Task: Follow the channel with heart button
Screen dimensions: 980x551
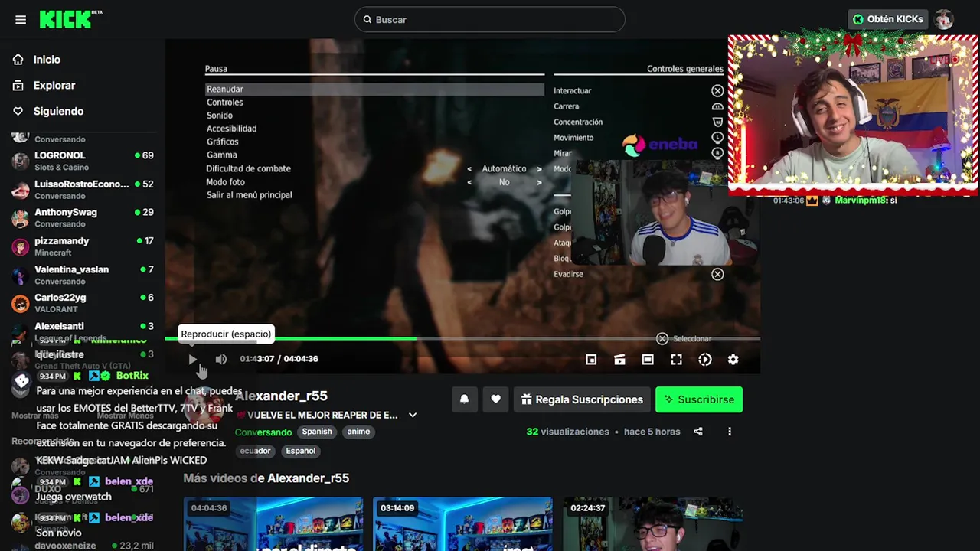Action: click(495, 399)
